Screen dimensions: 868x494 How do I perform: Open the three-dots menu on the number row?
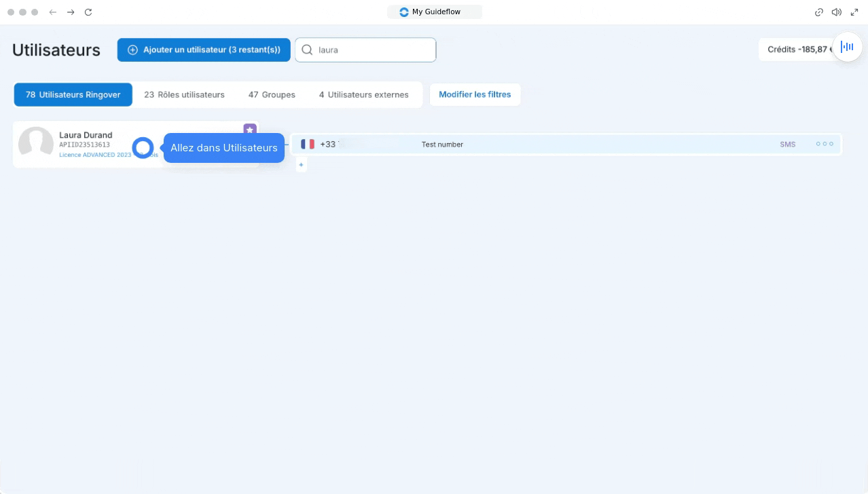tap(824, 145)
